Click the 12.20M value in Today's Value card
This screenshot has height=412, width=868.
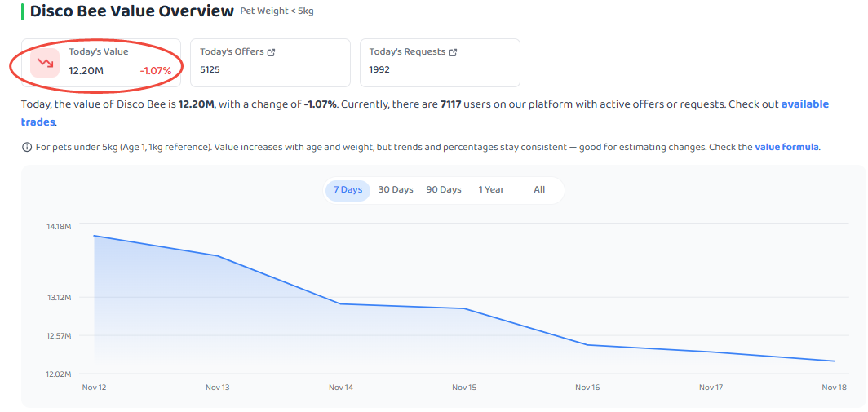[x=86, y=71]
